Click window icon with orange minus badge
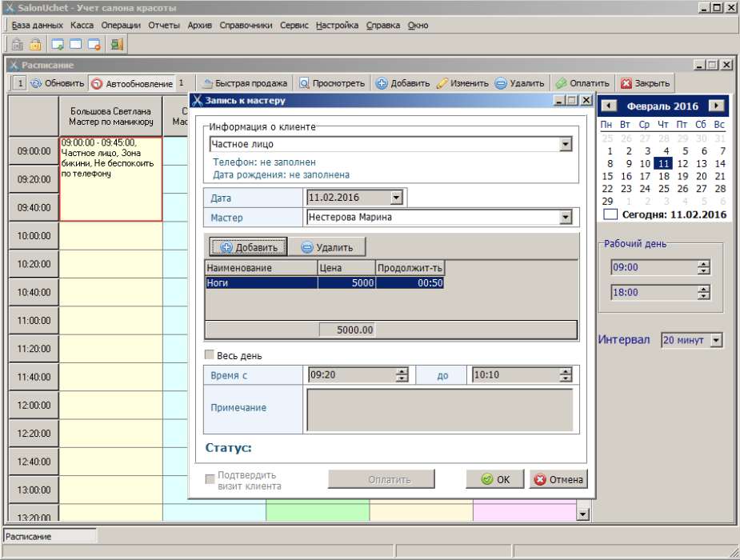 click(x=94, y=44)
